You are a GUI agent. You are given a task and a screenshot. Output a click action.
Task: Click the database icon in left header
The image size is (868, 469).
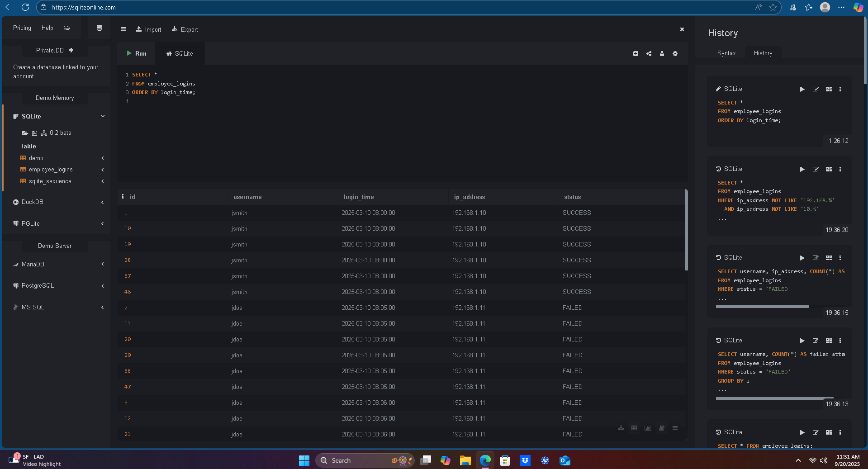tap(99, 28)
